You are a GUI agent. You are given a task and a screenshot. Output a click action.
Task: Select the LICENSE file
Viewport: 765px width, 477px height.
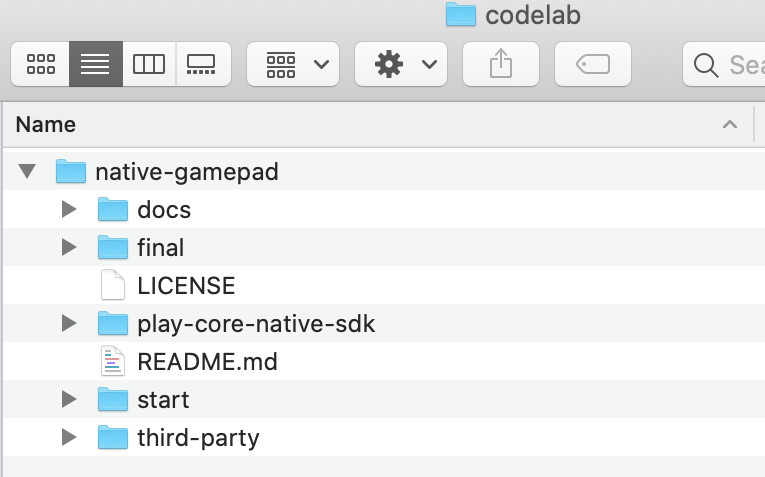click(x=186, y=286)
